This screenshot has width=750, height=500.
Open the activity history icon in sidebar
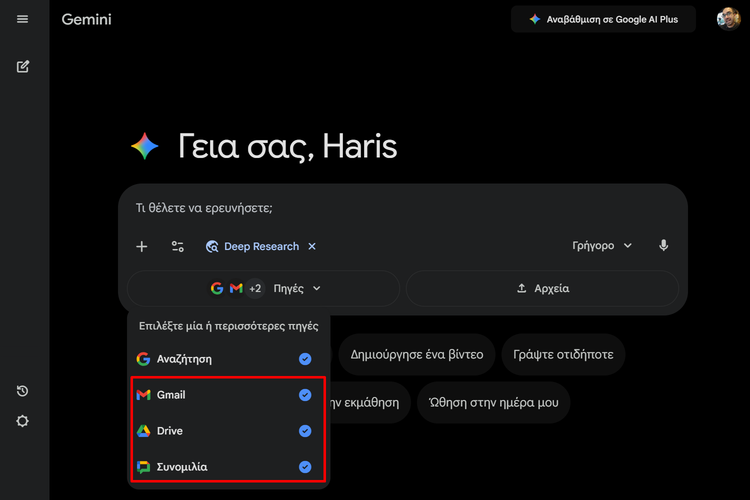point(23,391)
